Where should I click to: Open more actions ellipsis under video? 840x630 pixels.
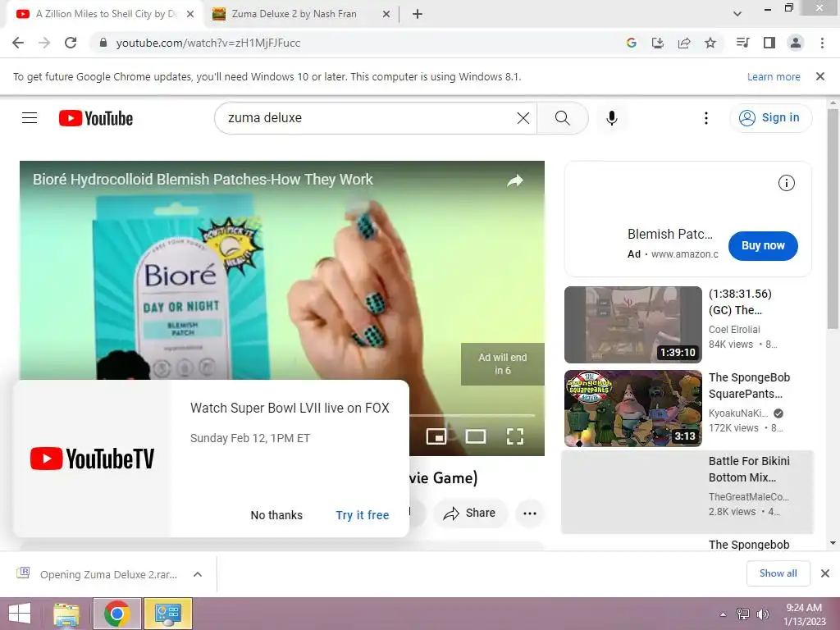coord(530,514)
